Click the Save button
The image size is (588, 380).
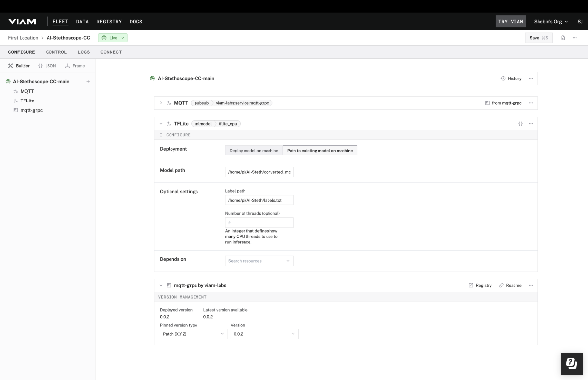[x=539, y=38]
